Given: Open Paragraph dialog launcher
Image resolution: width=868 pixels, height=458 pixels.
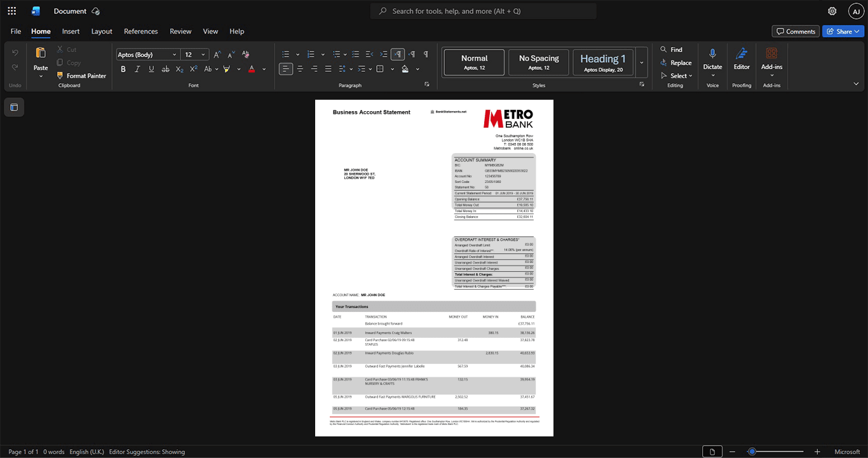Looking at the screenshot, I should click(x=426, y=84).
